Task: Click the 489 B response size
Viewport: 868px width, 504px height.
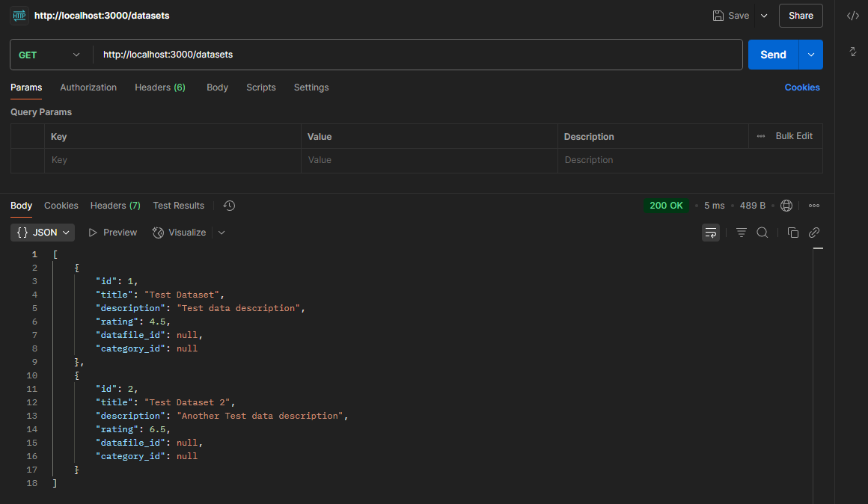Action: click(x=752, y=206)
